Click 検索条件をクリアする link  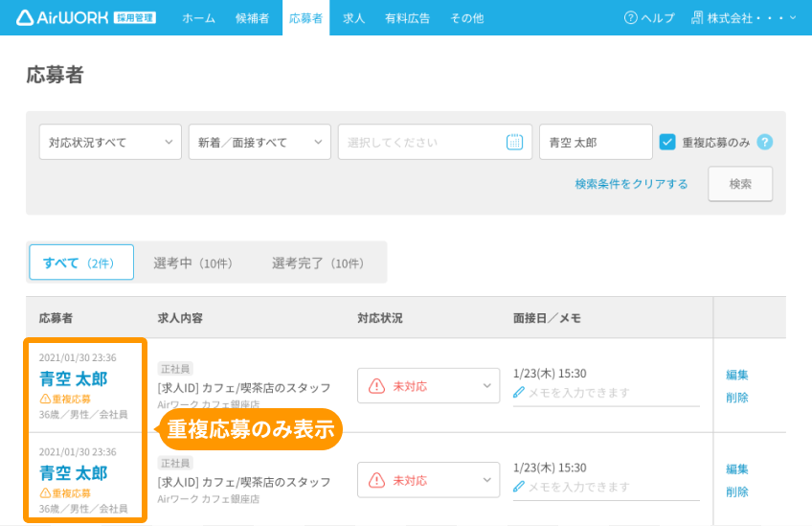click(x=631, y=184)
